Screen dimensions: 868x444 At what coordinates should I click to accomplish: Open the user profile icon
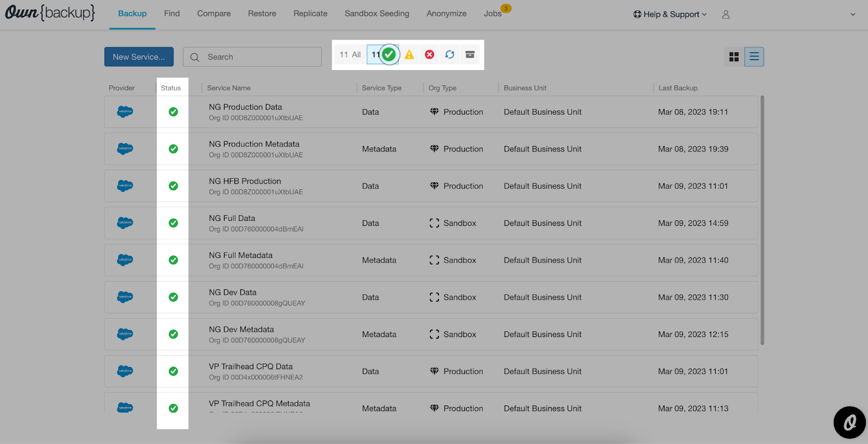[726, 15]
